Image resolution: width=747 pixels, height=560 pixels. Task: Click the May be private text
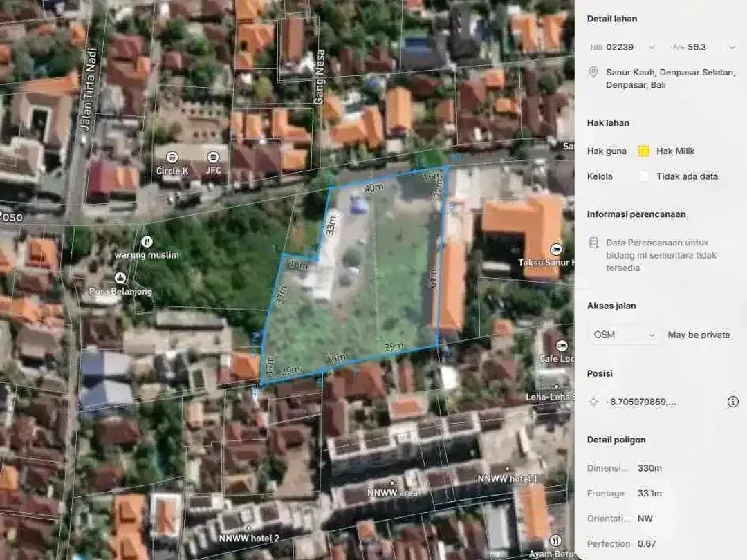tap(699, 335)
